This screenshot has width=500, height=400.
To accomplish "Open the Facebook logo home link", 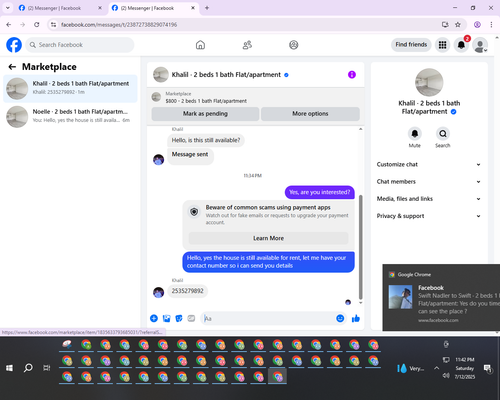I will (14, 45).
